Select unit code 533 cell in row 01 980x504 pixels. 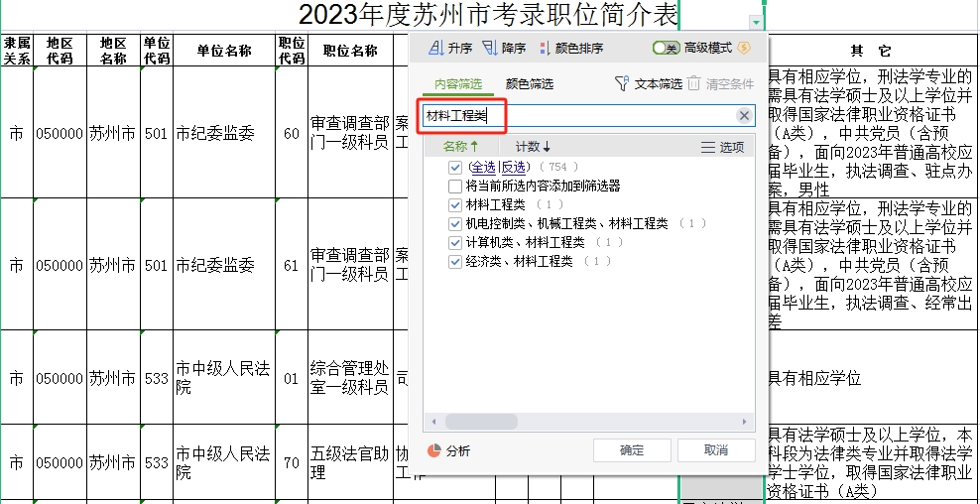157,378
